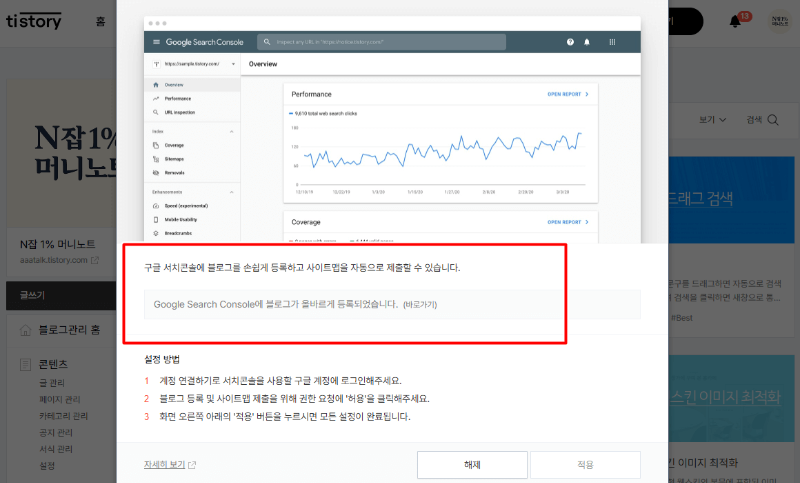Click the 검색 magnifier icon
The width and height of the screenshot is (800, 483).
click(x=773, y=120)
